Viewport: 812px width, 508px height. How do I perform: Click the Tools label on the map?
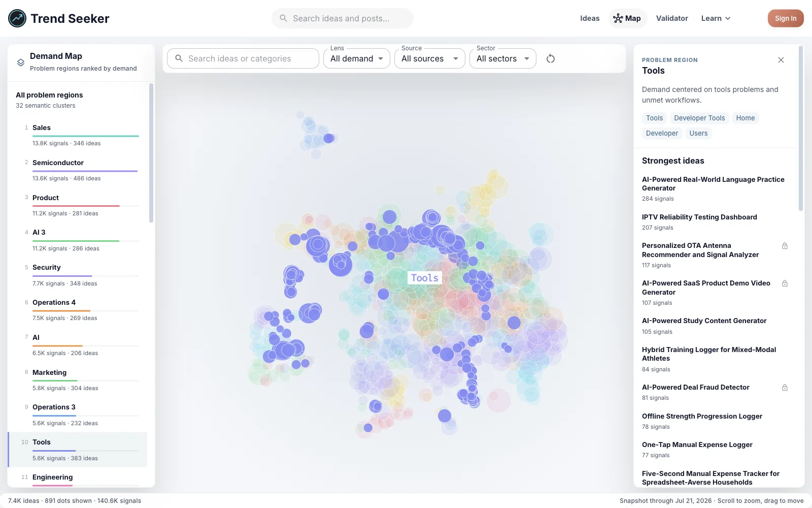point(425,278)
